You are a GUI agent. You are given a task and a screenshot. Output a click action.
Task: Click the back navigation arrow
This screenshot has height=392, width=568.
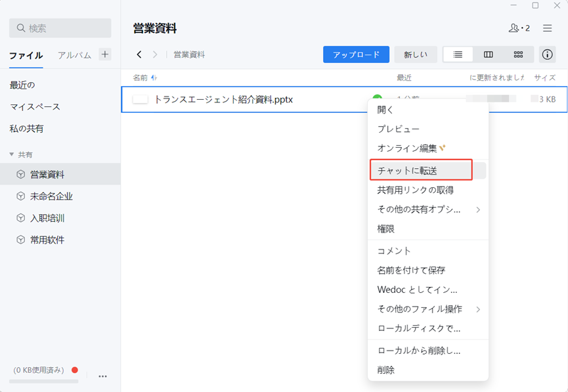click(x=139, y=54)
